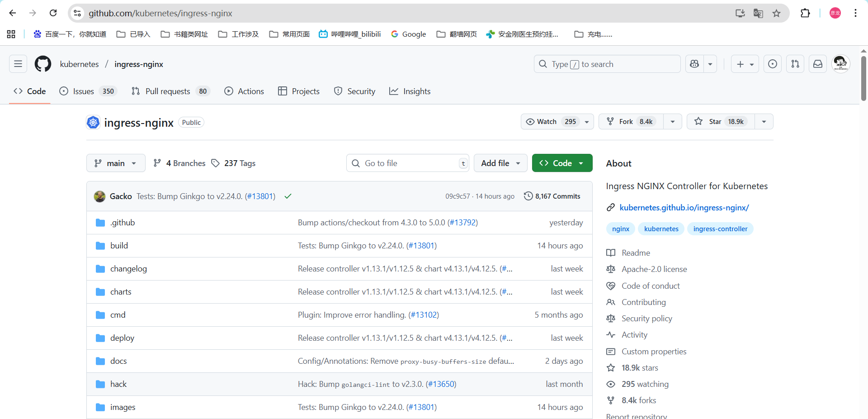This screenshot has height=419, width=868.
Task: Visit kubernetes.github.io/ingress-nginx/ link
Action: pos(684,208)
